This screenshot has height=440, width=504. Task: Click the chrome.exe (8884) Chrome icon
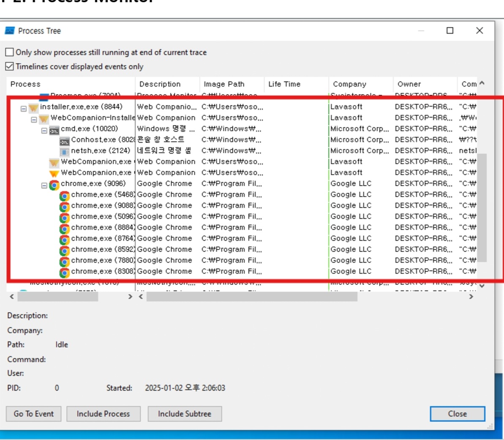[x=64, y=229]
